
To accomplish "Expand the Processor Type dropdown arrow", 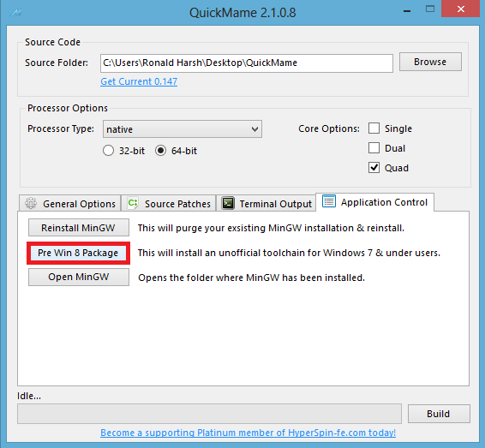I will pyautogui.click(x=254, y=129).
